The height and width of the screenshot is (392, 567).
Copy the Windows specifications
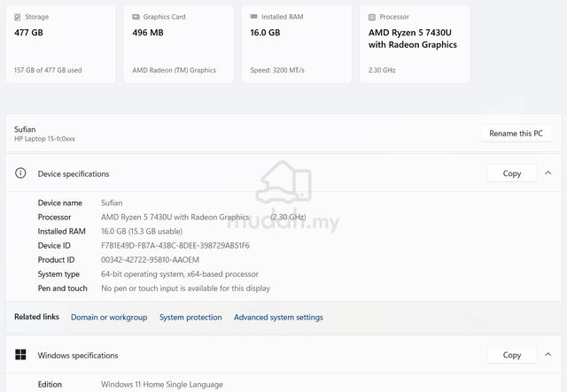[512, 355]
